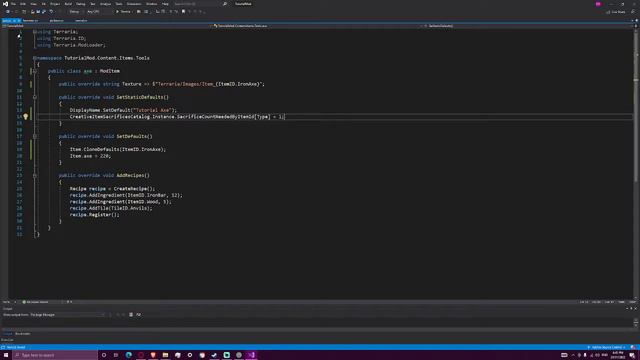640x360 pixels.
Task: Collapse the namespace outlining marker
Action: (x=35, y=58)
